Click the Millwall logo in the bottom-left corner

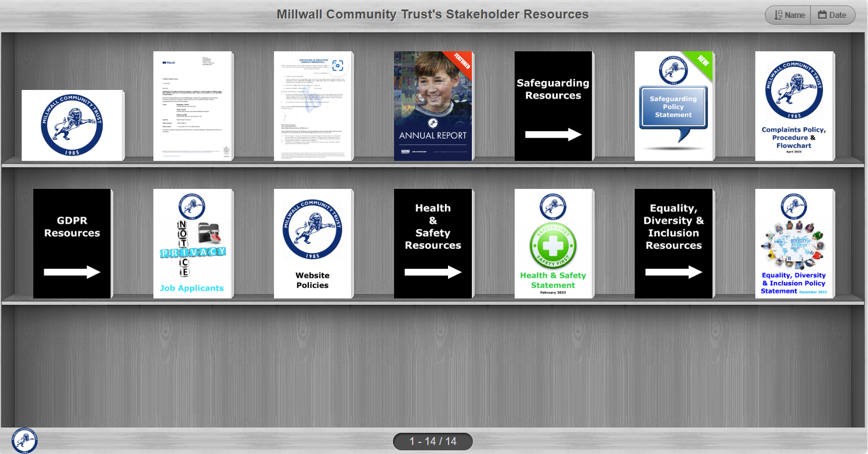pos(24,440)
